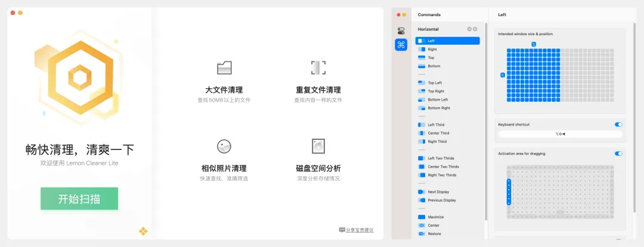Select the Bottom Left command icon
Viewport: 644px width, 247px height.
tap(422, 99)
